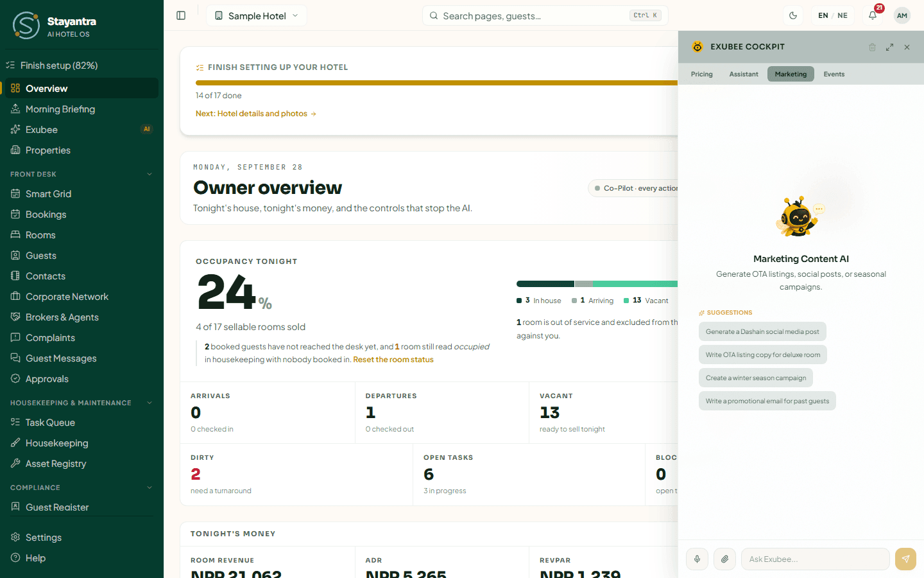The height and width of the screenshot is (578, 924).
Task: Go to Smart Grid
Action: pyautogui.click(x=81, y=194)
